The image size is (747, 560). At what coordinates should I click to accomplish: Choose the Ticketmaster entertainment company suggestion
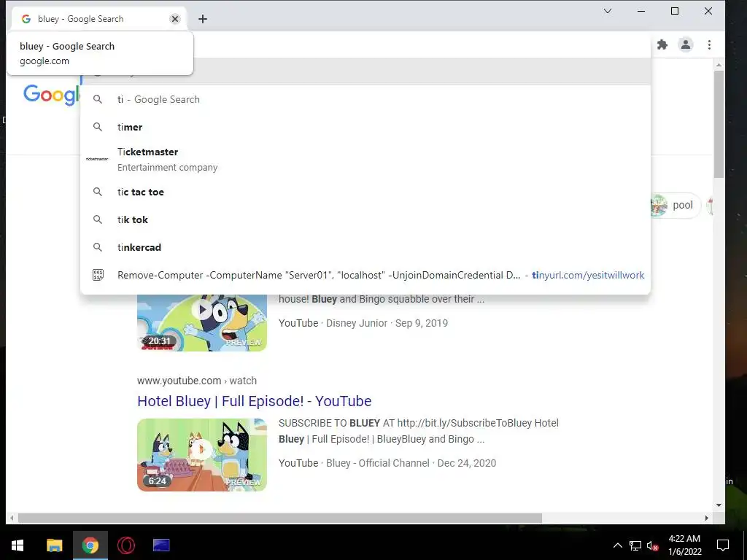pos(365,160)
